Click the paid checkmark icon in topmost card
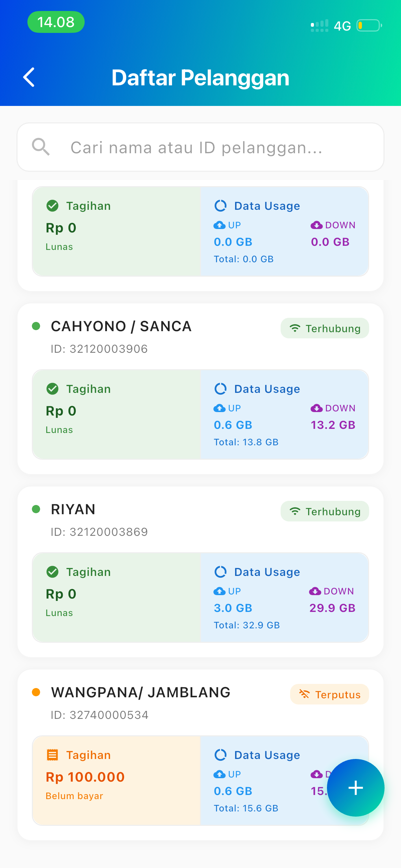401x868 pixels. (x=52, y=206)
